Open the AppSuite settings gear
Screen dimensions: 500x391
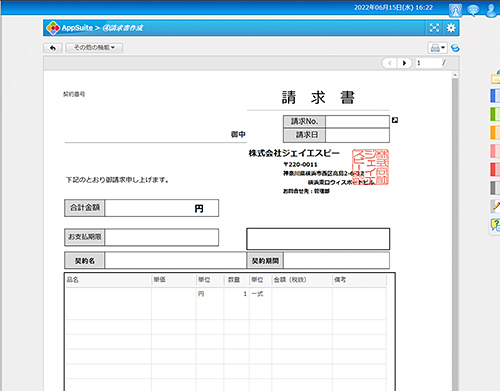pos(451,28)
